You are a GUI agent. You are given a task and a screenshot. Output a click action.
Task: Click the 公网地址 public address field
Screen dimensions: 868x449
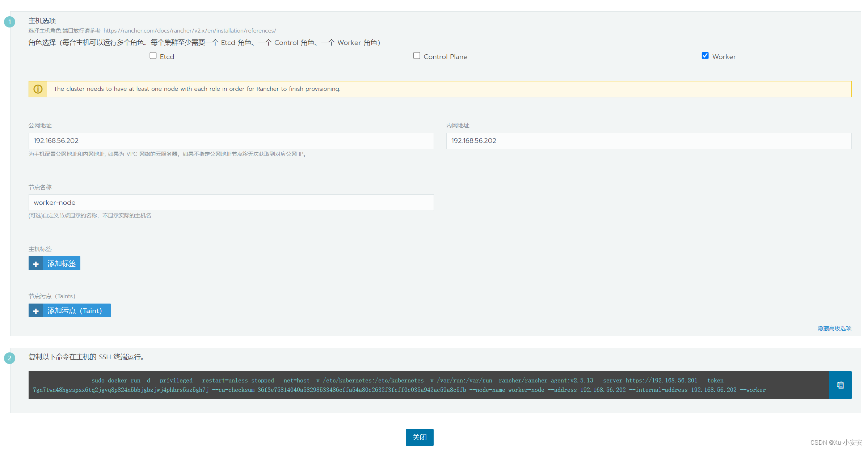[231, 141]
